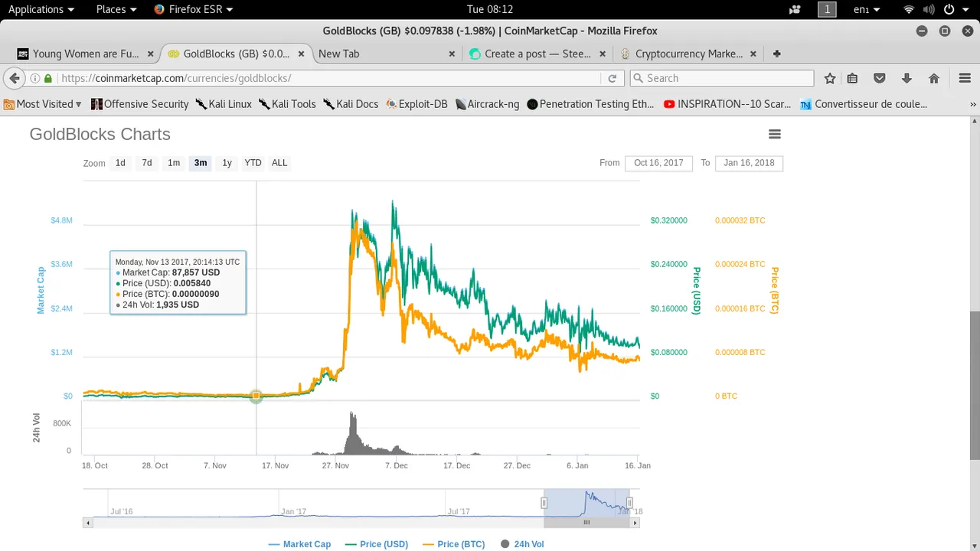The image size is (980, 551).
Task: Close the GoldBlocks (GB) tab
Action: coord(302,54)
